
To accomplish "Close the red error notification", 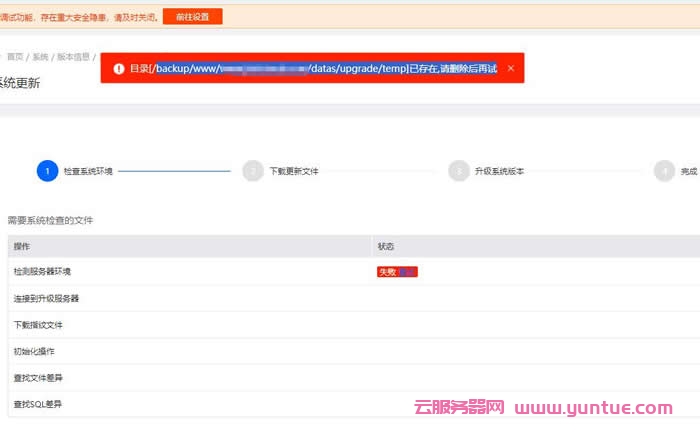I will pos(510,68).
